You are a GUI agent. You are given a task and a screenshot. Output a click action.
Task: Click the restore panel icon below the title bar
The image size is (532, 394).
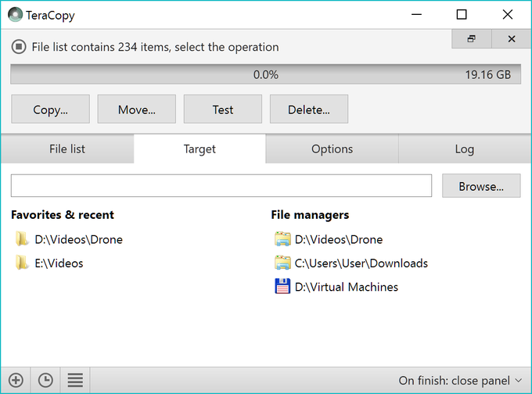[471, 38]
